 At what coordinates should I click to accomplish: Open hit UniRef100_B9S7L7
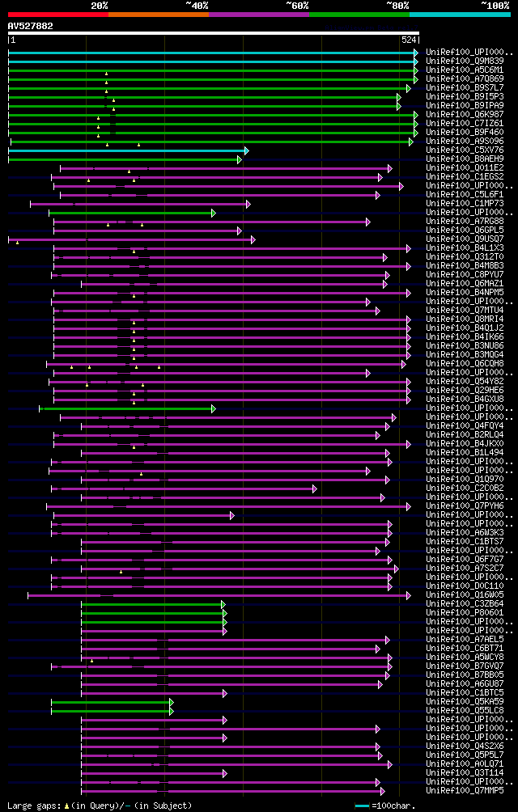464,87
